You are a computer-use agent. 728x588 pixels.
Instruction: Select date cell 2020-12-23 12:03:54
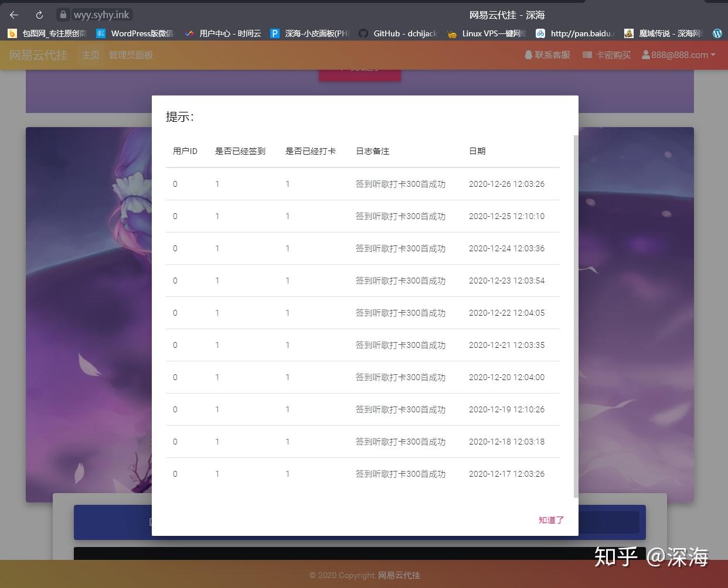pos(507,281)
